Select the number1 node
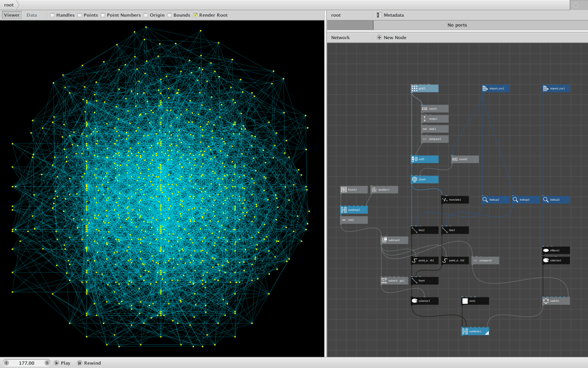The width and height of the screenshot is (588, 368). coord(384,190)
